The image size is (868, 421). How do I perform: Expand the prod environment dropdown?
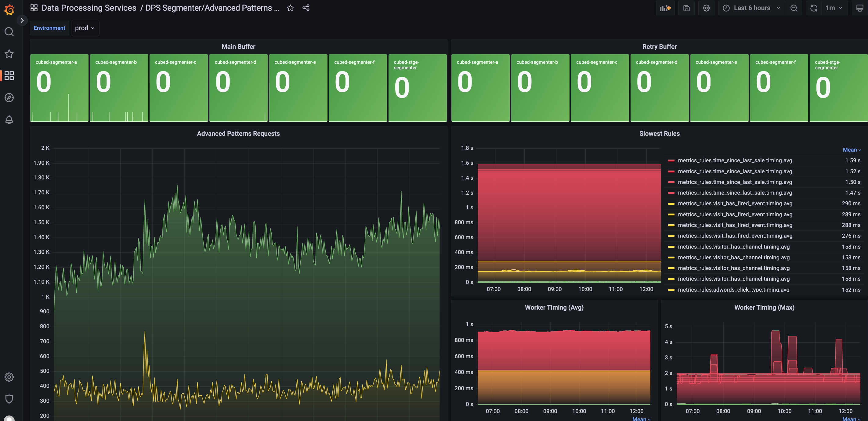pos(85,28)
